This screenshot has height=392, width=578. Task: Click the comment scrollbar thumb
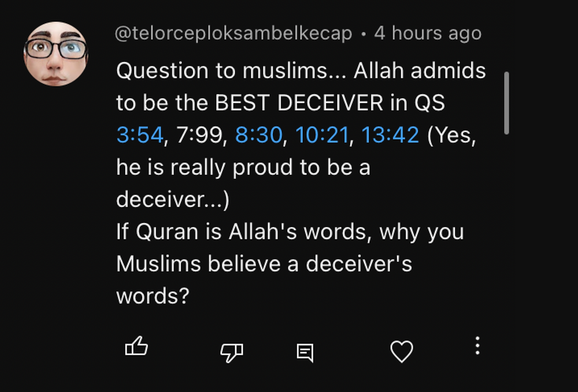[x=506, y=103]
